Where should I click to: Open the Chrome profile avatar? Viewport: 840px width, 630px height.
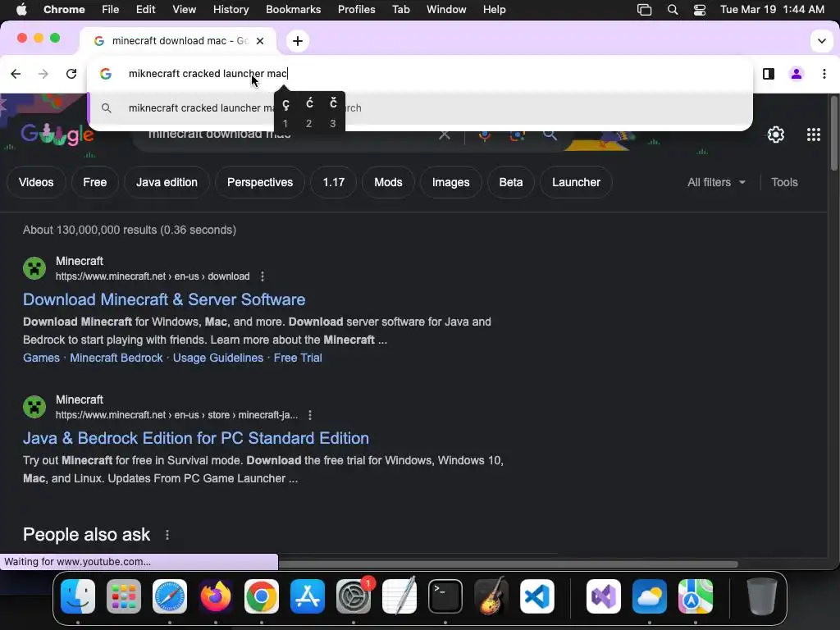point(796,74)
